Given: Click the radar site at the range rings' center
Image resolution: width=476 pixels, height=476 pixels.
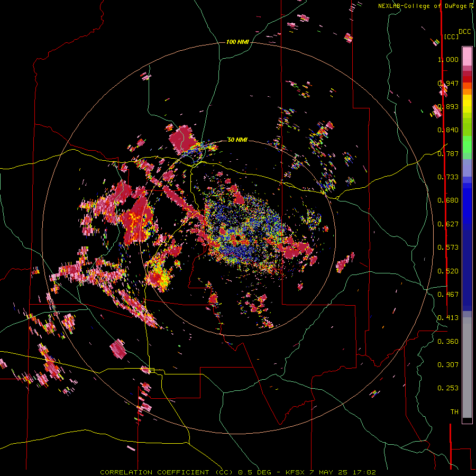Looking at the screenshot, I should pos(237,237).
